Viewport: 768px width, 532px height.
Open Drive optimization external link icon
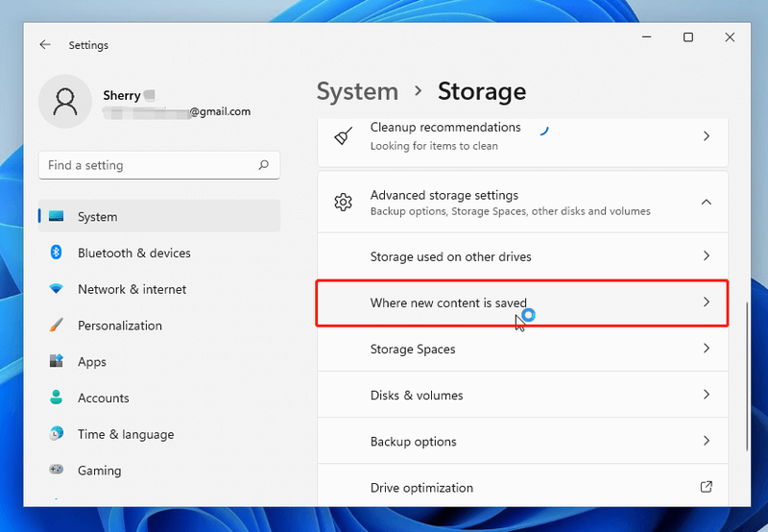click(706, 487)
